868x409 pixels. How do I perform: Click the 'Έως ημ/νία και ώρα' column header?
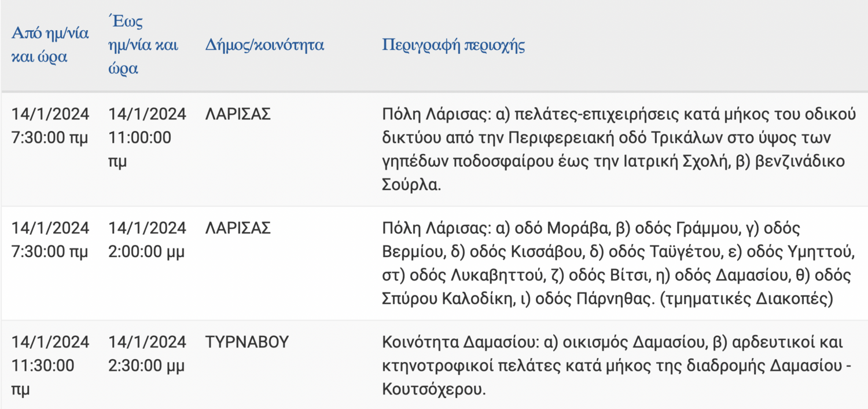pos(143,45)
